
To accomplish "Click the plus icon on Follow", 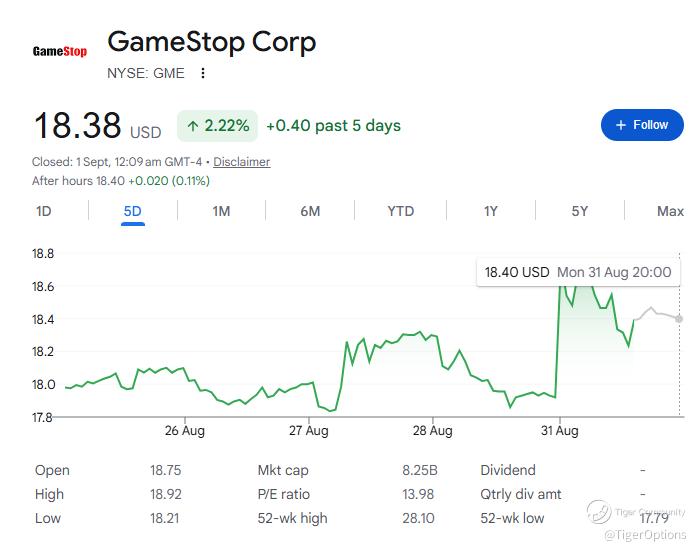I will [621, 125].
